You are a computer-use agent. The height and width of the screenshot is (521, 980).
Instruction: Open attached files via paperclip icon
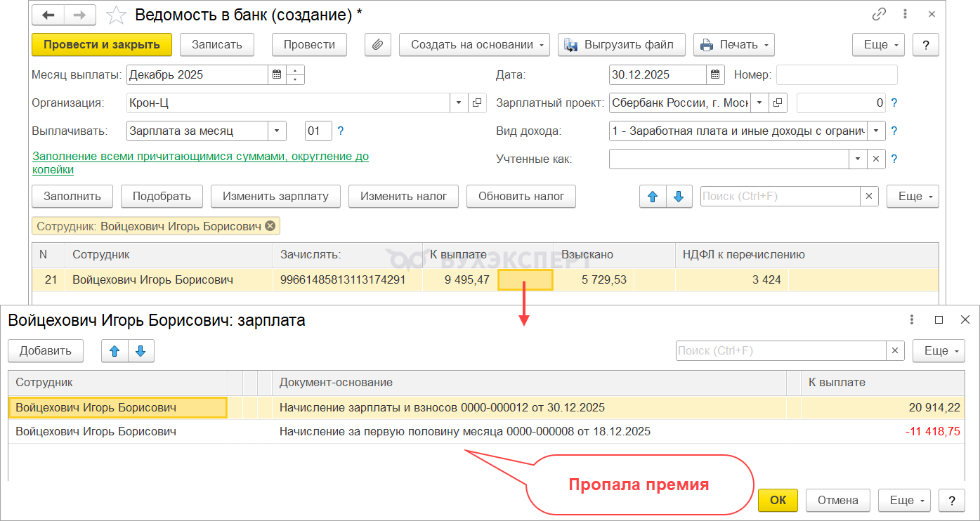[x=377, y=45]
